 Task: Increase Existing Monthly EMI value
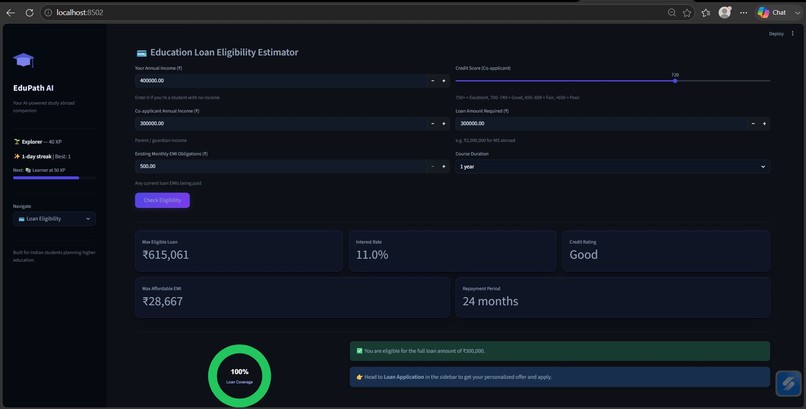click(x=444, y=166)
